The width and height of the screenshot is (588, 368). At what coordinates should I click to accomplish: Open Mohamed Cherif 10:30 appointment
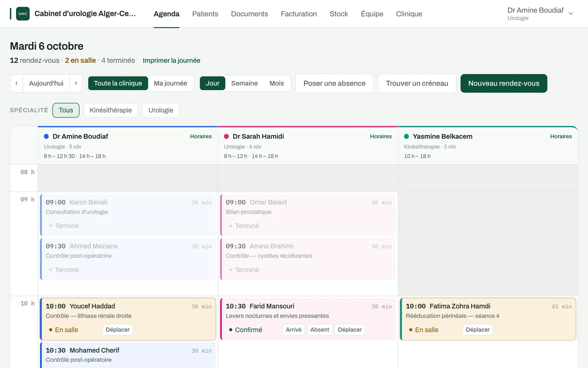(x=128, y=355)
